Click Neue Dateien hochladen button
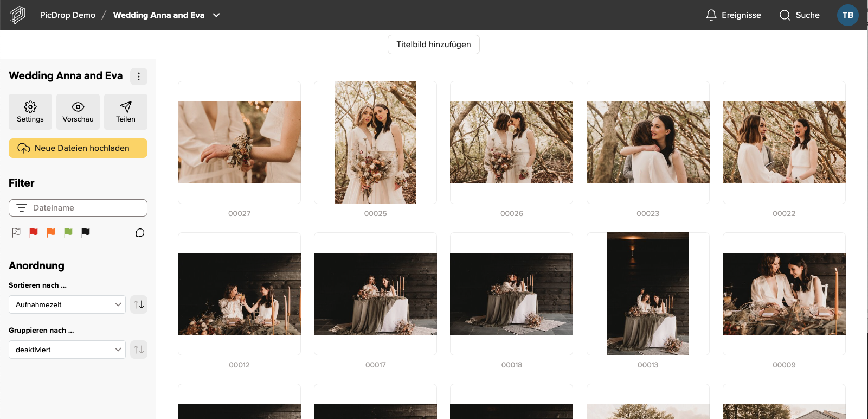Image resolution: width=868 pixels, height=419 pixels. pos(78,148)
